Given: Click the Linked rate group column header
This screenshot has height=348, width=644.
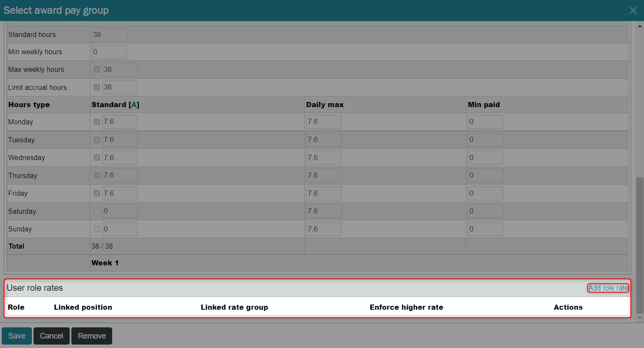Looking at the screenshot, I should [234, 307].
